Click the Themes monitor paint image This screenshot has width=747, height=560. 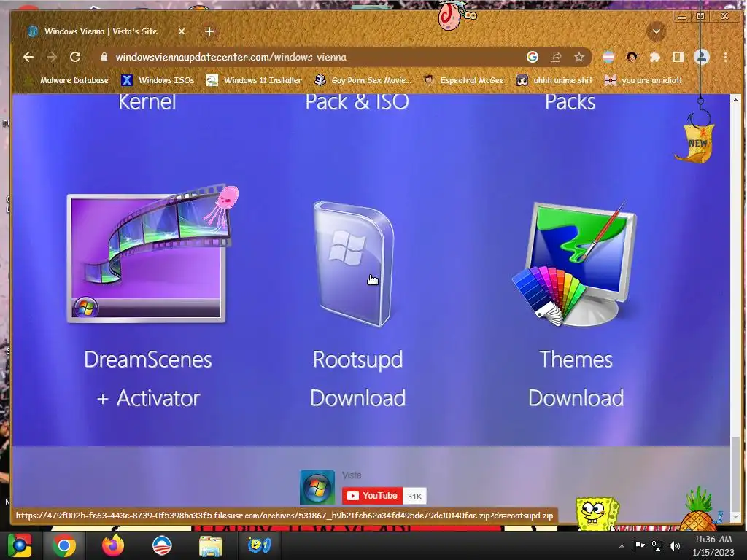tap(575, 264)
